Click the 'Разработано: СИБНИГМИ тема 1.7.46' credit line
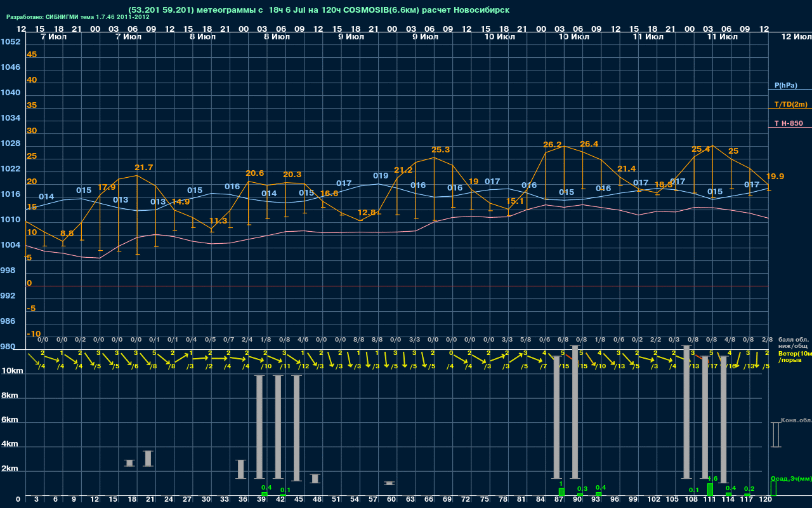Viewport: 812px width, 508px height. click(x=78, y=17)
